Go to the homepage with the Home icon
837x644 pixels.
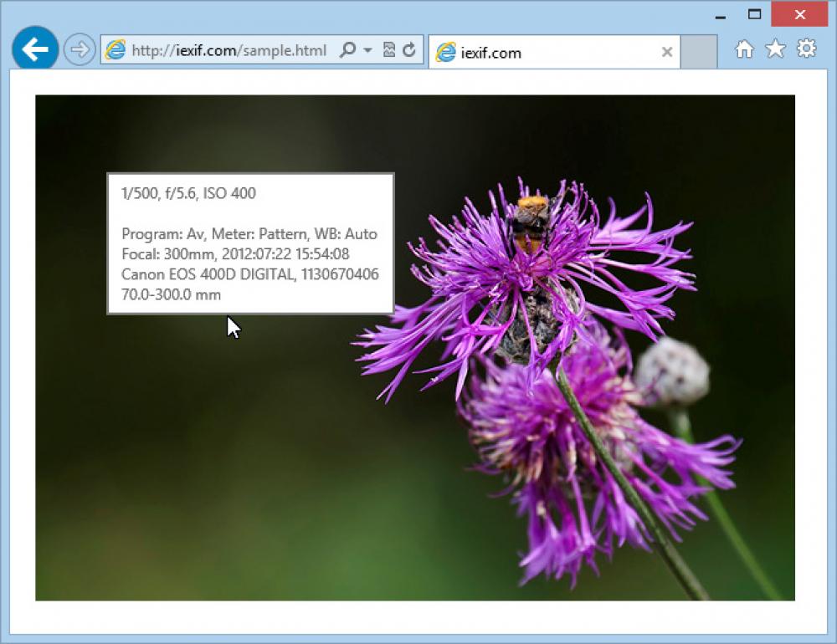[x=745, y=50]
